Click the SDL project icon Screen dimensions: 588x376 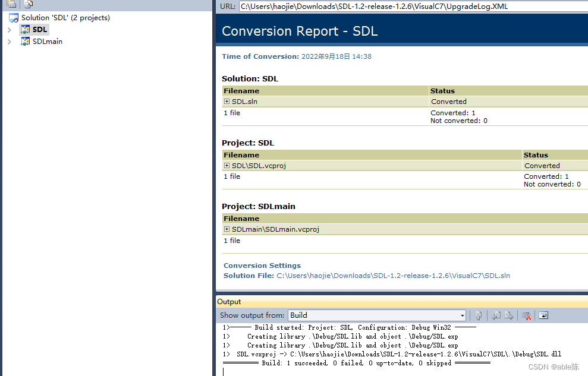[25, 30]
